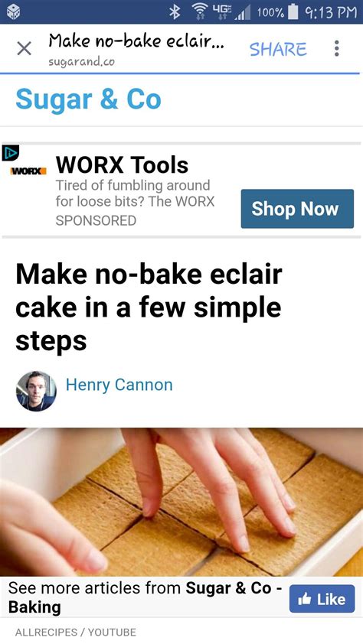Click the AdChoices triangle icon

10,153
